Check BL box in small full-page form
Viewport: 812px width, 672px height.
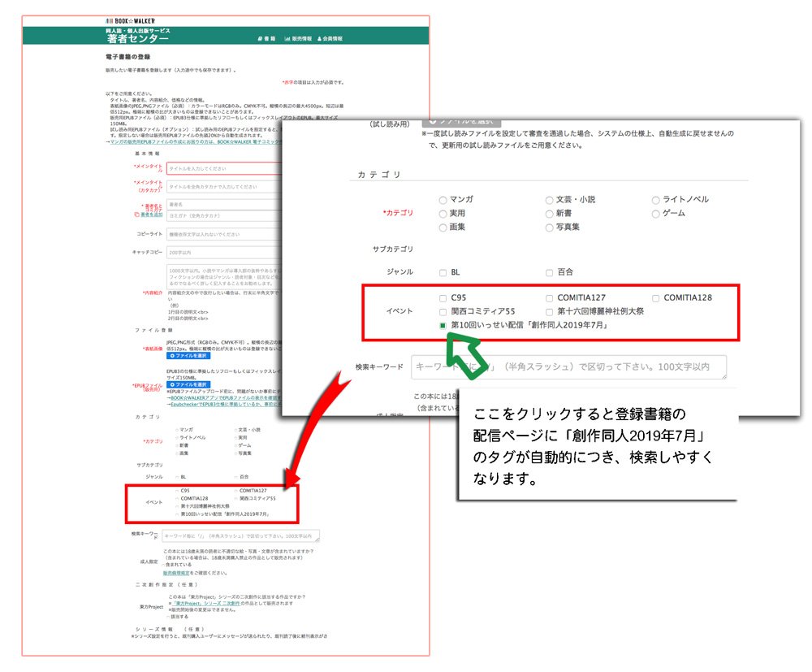point(177,477)
